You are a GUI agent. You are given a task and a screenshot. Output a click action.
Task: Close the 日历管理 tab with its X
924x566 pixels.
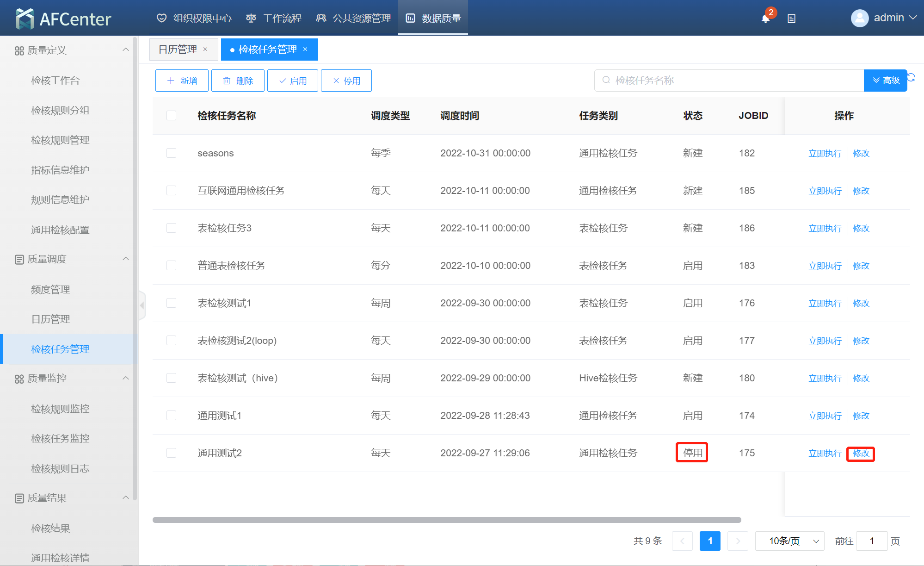pos(205,49)
